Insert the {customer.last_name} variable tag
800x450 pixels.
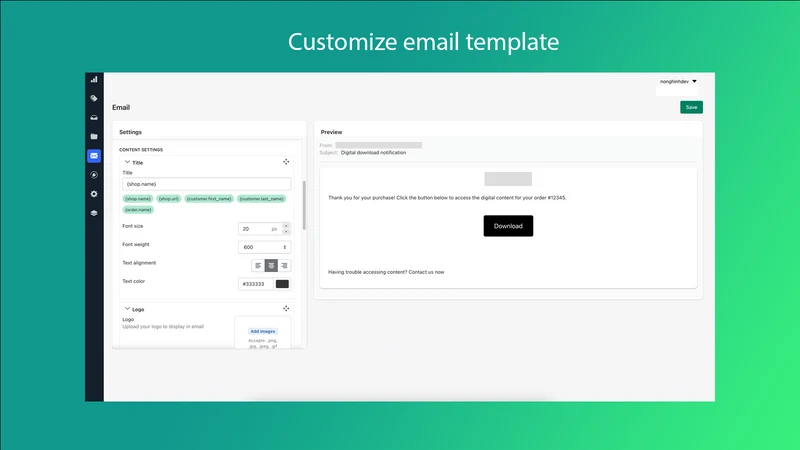[x=262, y=198]
